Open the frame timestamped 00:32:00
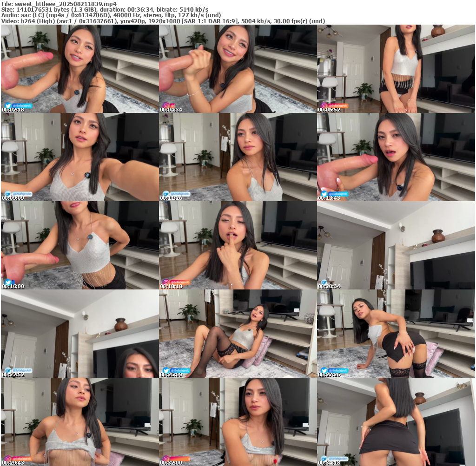 point(238,421)
